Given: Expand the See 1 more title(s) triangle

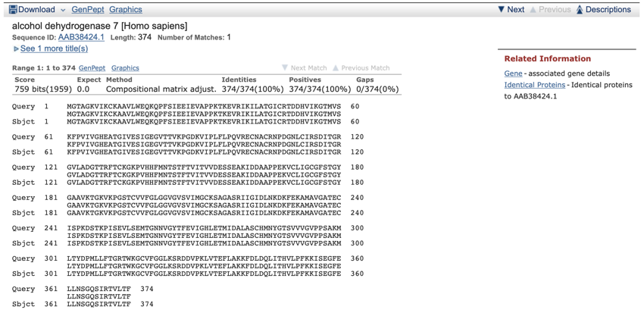Looking at the screenshot, I should point(16,49).
